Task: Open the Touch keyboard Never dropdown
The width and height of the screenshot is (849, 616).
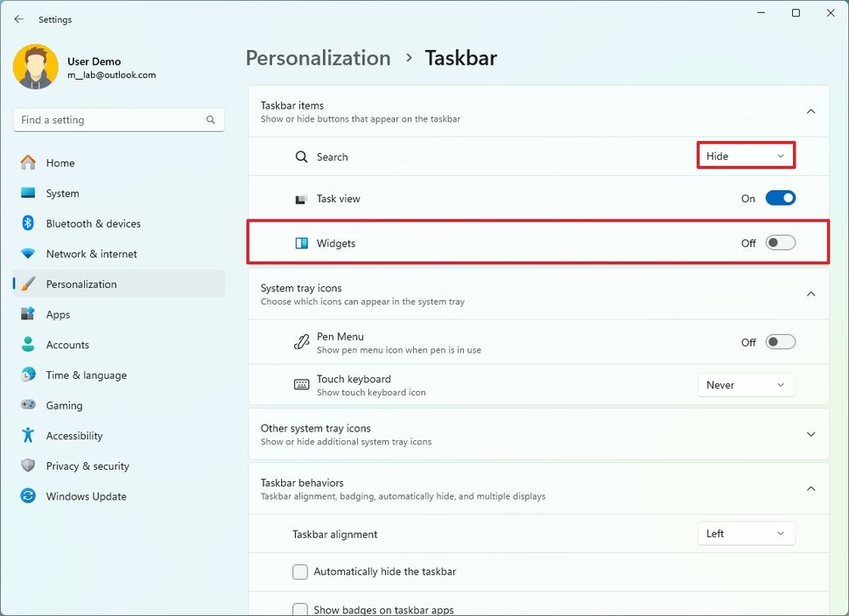Action: point(746,385)
